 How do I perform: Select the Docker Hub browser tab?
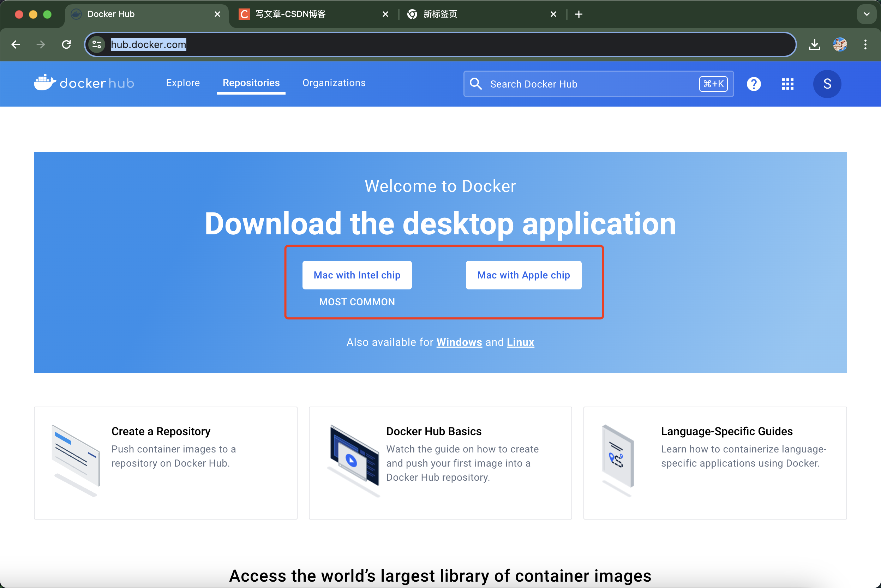[x=146, y=14]
